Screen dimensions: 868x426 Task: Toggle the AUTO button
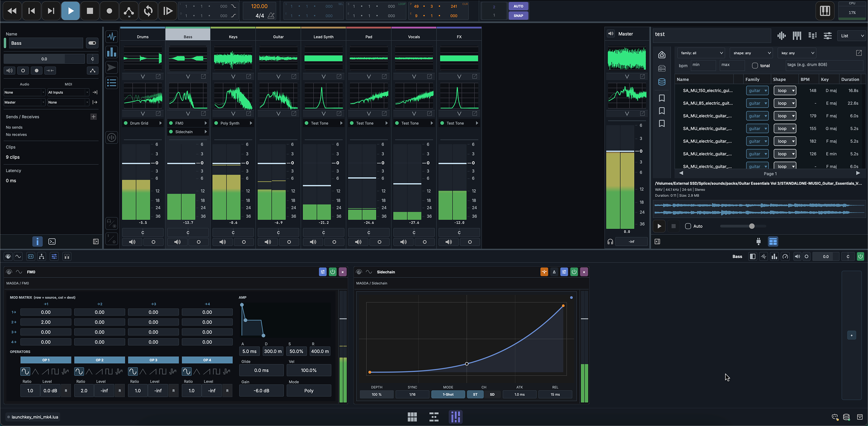[519, 6]
